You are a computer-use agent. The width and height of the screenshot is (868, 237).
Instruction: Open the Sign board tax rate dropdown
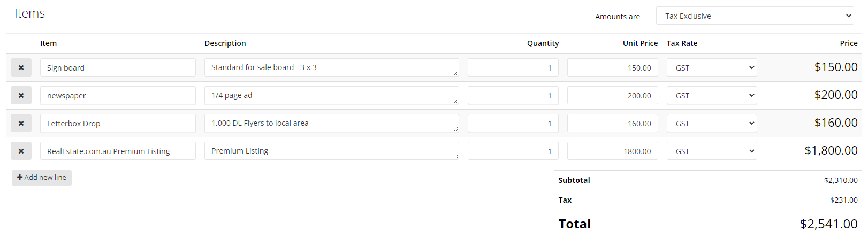click(x=712, y=68)
